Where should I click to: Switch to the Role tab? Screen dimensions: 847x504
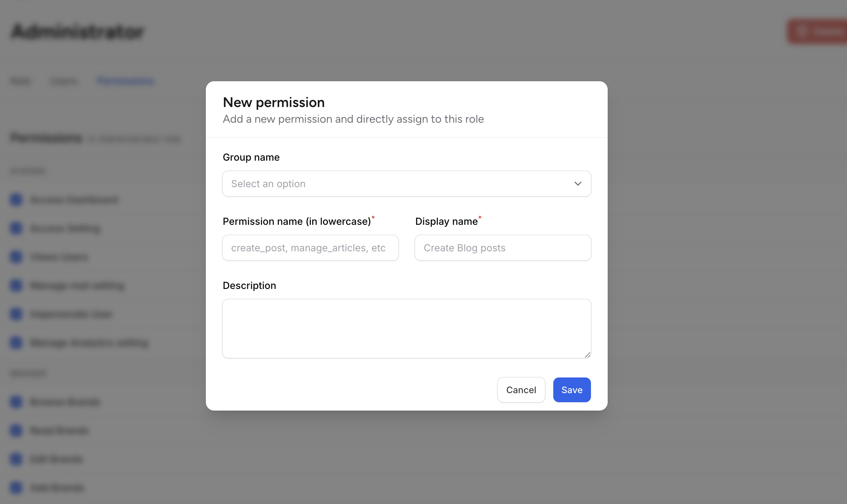21,81
